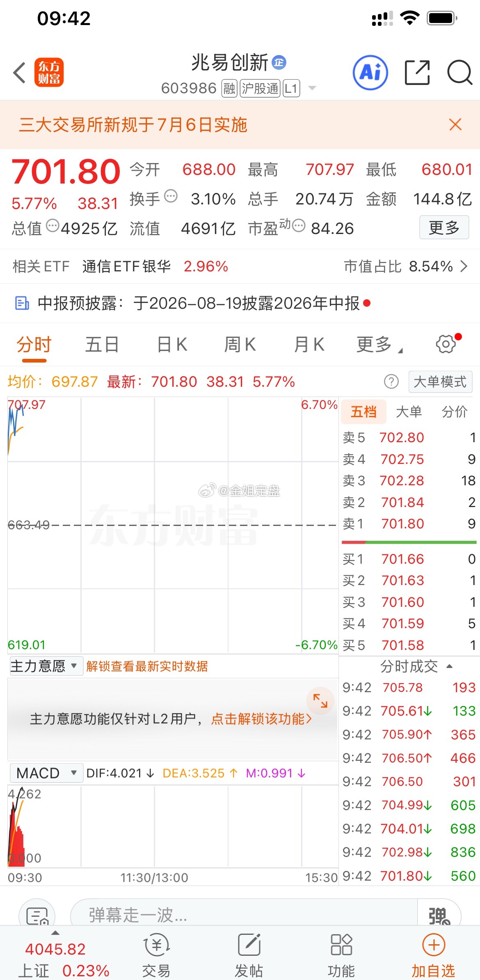Tap the back arrow icon
Viewport: 480px width, 980px height.
click(x=19, y=73)
